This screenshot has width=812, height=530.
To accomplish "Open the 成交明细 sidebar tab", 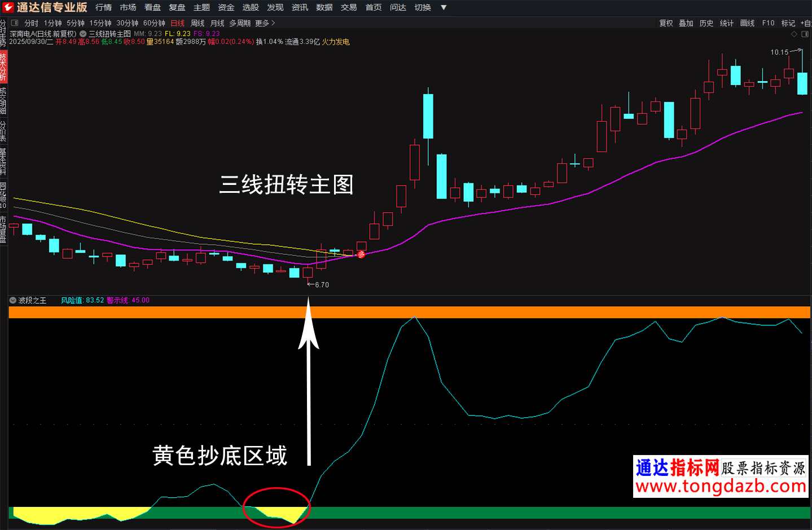I will pos(3,101).
